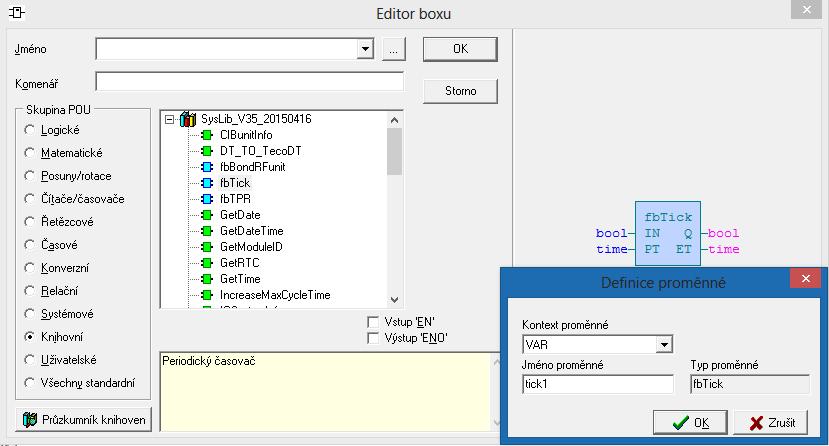Click the green icon beside DT_TO_TecoDT
Viewport: 829px width, 446px height.
[207, 151]
